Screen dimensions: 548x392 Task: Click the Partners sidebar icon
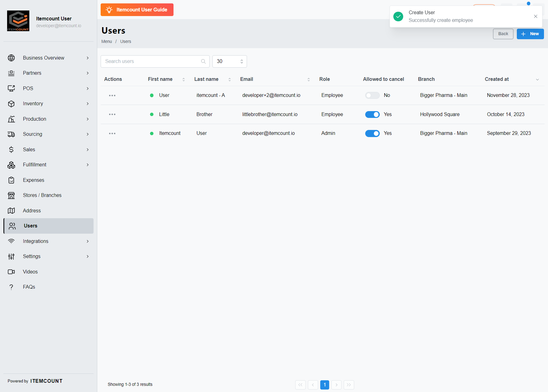tap(11, 73)
